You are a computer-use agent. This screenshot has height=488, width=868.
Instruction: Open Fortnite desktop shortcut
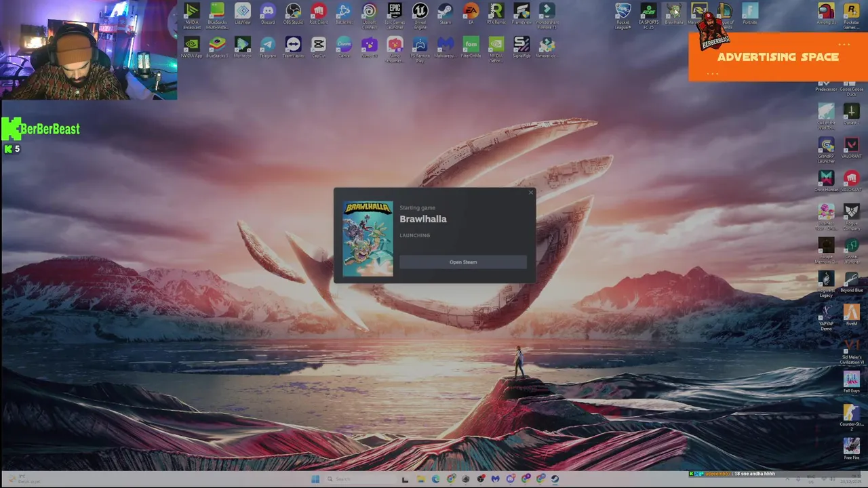tap(749, 14)
